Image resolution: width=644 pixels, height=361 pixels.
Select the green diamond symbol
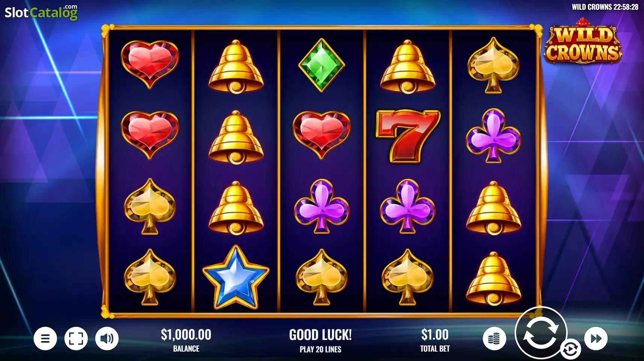coord(322,65)
